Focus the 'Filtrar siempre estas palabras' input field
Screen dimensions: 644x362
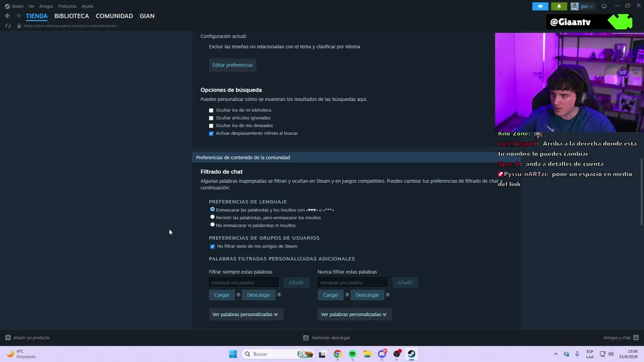(244, 283)
